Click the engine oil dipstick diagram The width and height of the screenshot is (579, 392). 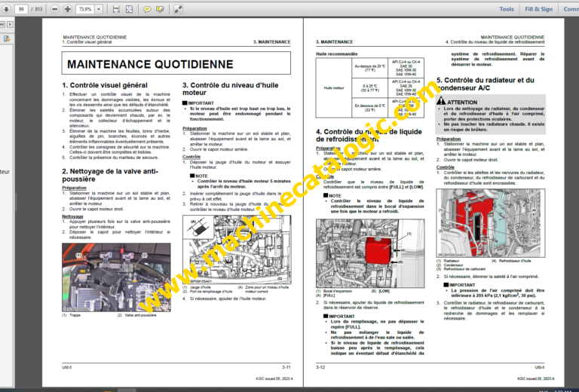pos(237,250)
